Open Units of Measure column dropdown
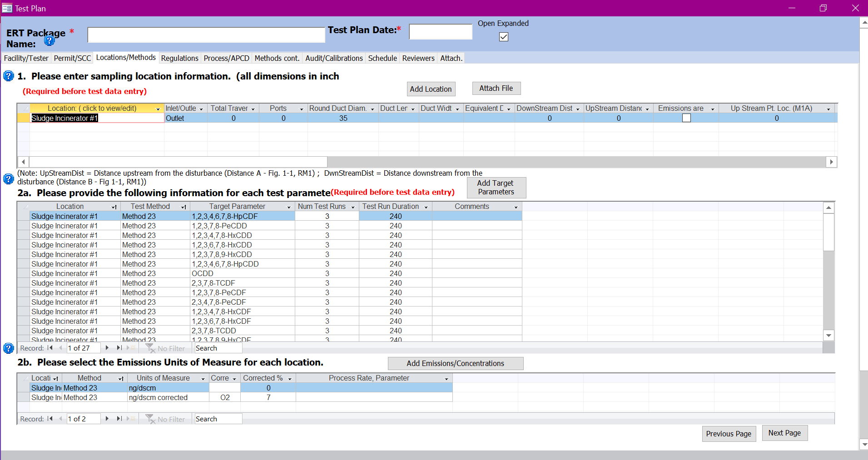Screen dimensions: 868x460 point(203,379)
